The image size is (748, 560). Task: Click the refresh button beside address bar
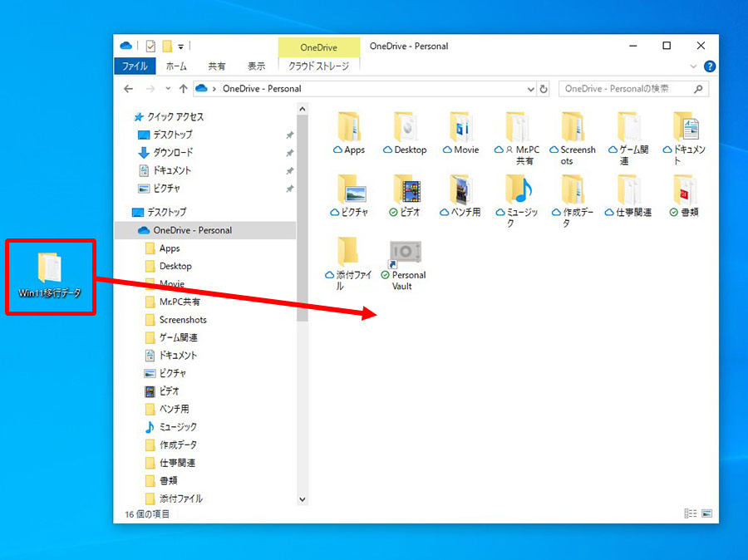click(544, 89)
